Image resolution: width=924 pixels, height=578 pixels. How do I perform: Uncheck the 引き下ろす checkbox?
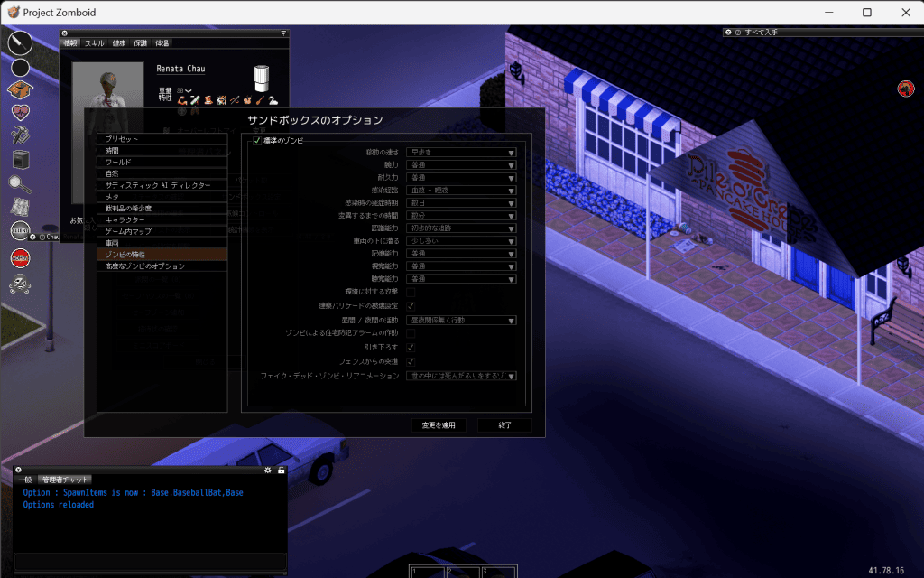[x=411, y=348]
